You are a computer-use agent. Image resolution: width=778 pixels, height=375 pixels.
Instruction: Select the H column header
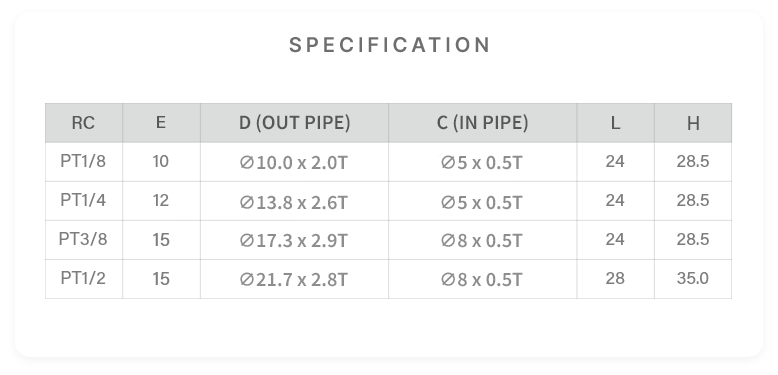pos(693,123)
